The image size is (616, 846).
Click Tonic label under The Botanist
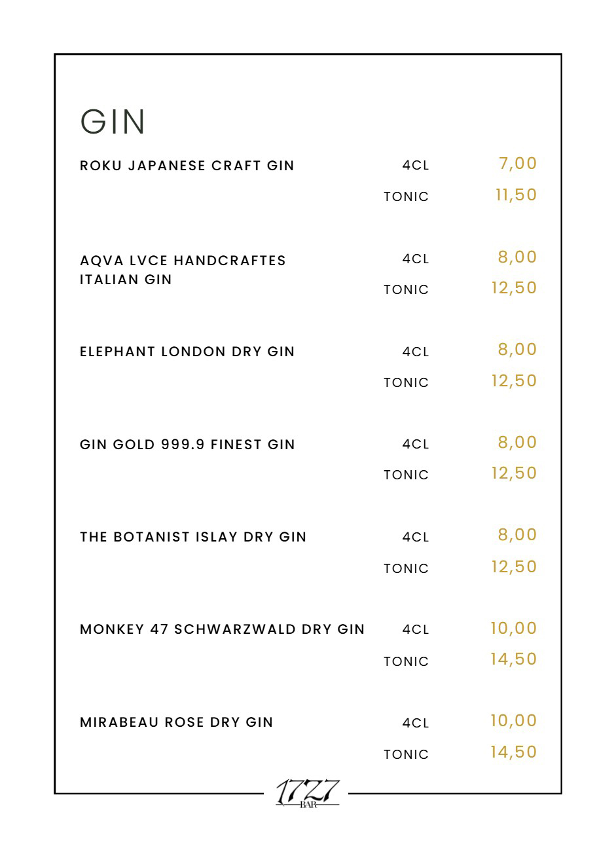(x=406, y=568)
